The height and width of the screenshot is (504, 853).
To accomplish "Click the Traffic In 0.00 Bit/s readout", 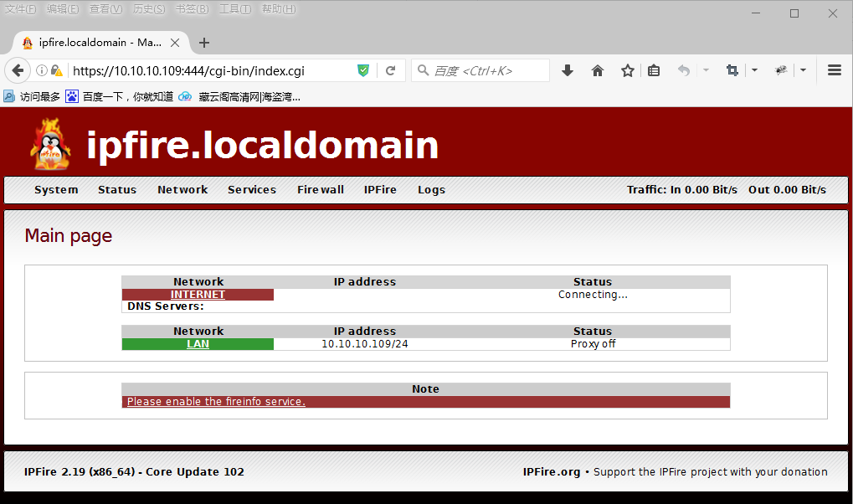I will (681, 189).
